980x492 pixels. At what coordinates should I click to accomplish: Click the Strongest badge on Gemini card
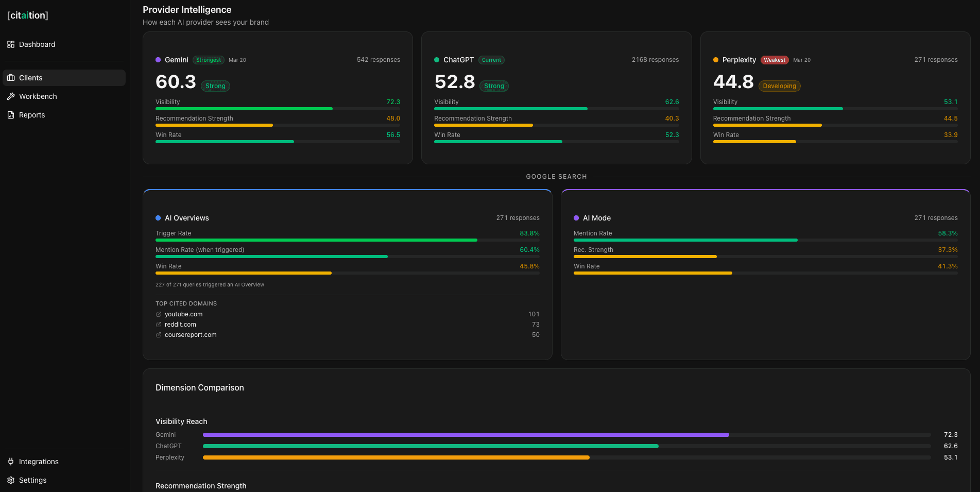click(x=209, y=60)
